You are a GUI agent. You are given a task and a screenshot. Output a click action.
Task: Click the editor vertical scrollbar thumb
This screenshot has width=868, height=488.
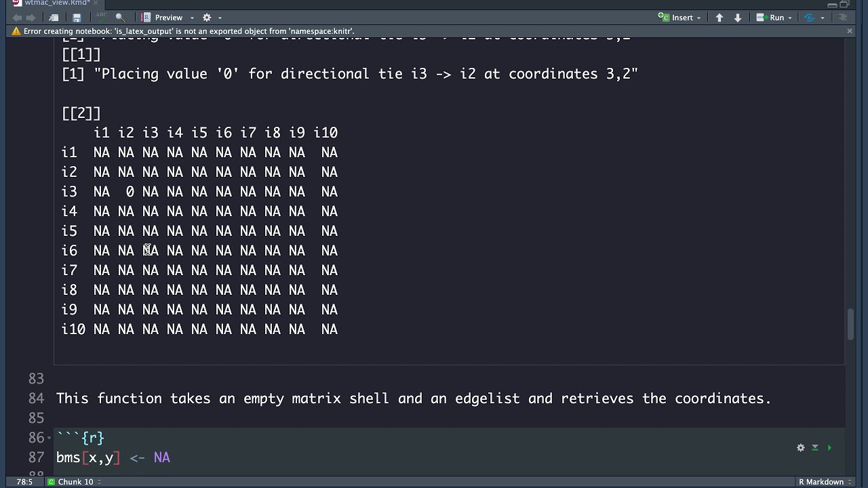[850, 325]
